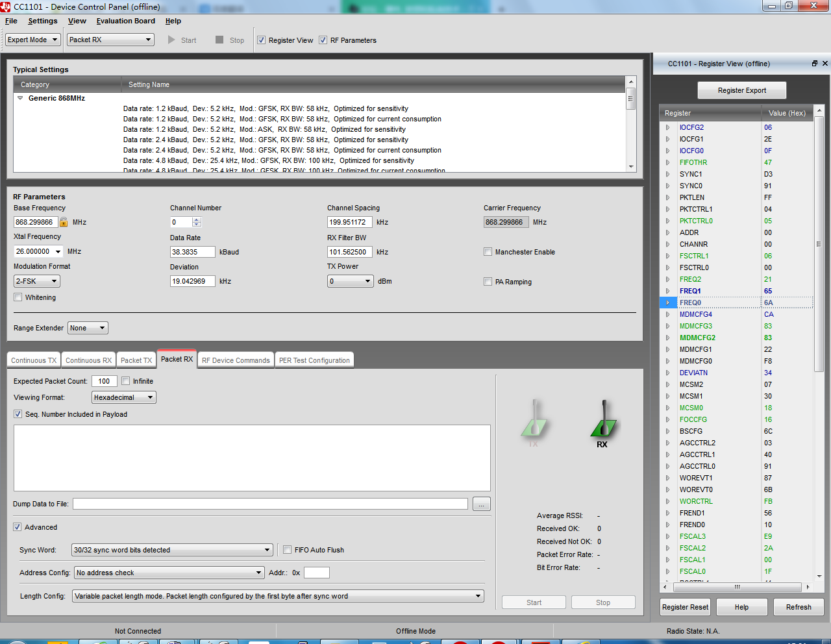
Task: Open the Xtal Frequency dropdown
Action: 58,251
